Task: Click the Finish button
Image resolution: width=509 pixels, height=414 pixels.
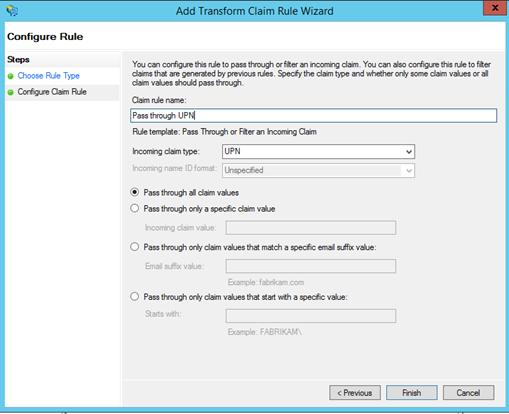Action: pyautogui.click(x=412, y=393)
